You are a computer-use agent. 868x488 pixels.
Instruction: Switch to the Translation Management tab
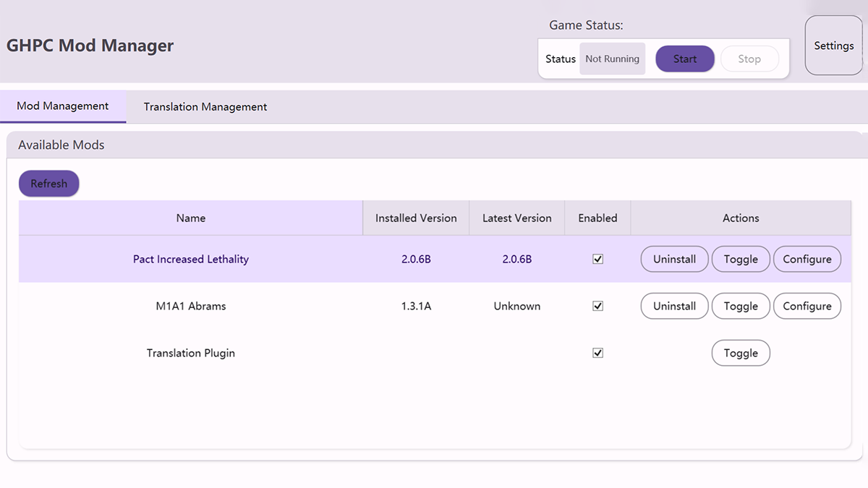coord(205,106)
